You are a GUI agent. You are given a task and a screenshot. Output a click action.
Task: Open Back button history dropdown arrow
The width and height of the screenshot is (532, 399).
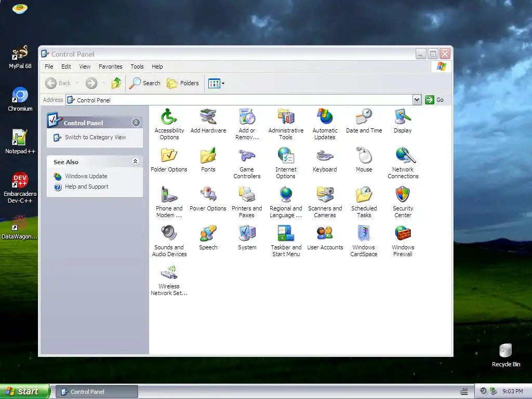[x=77, y=83]
